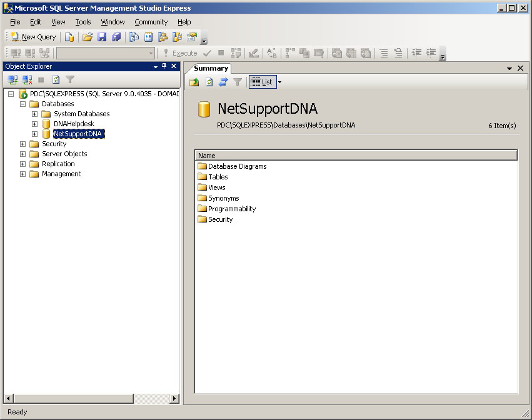The width and height of the screenshot is (532, 420).
Task: Click the Database Engine Query icon
Action: [69, 37]
